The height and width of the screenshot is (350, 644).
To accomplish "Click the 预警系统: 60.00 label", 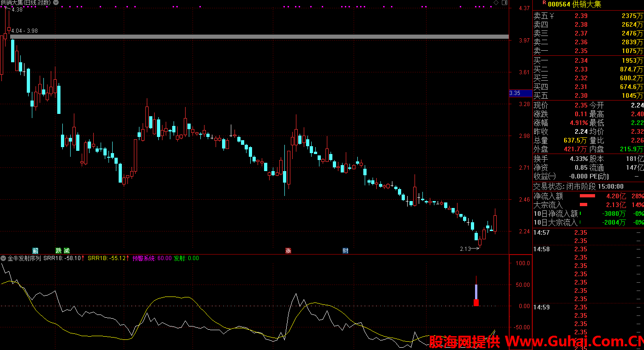I will coord(152,258).
